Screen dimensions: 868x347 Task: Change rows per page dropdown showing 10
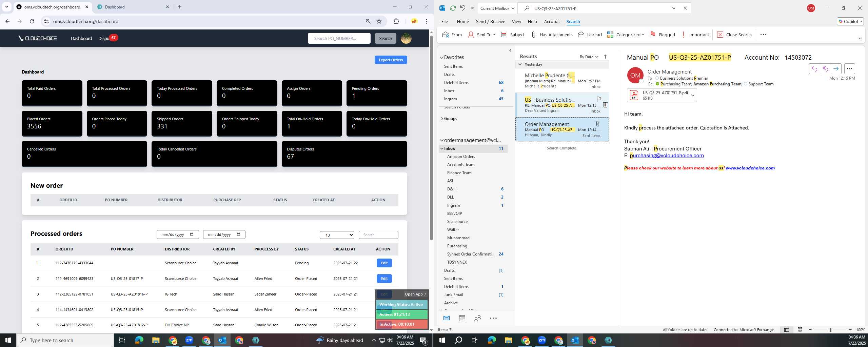tap(337, 235)
